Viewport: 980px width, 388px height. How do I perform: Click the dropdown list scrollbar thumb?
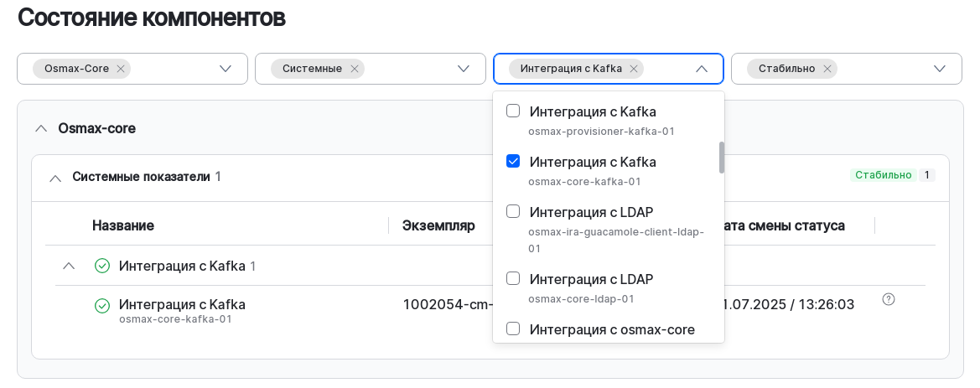pos(721,157)
